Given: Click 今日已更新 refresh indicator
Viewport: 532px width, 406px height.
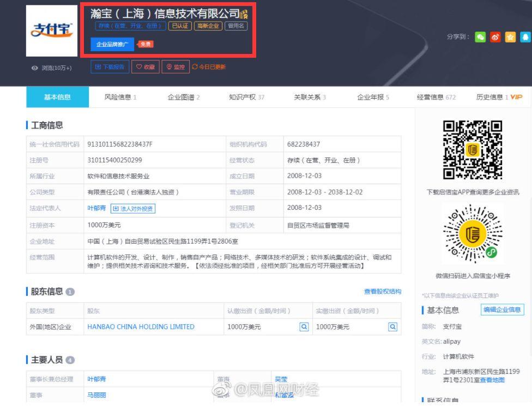Looking at the screenshot, I should coord(209,67).
